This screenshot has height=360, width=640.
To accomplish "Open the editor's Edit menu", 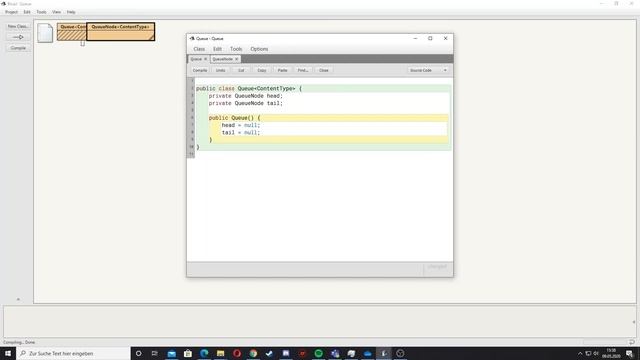I will [x=217, y=49].
